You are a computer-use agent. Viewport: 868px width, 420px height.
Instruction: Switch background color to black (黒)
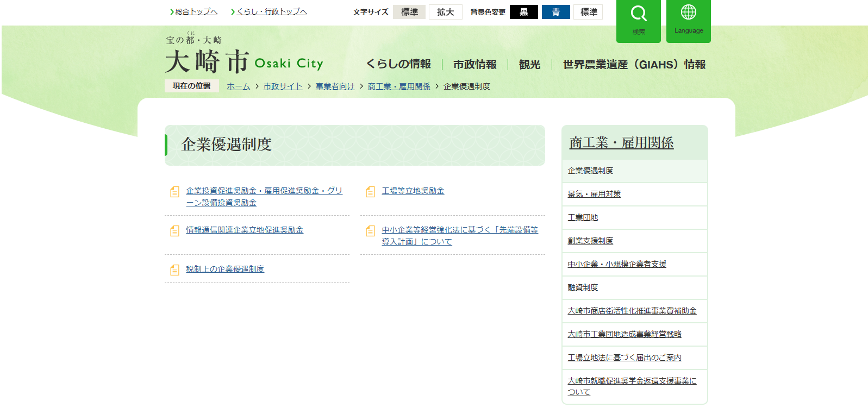coord(524,12)
